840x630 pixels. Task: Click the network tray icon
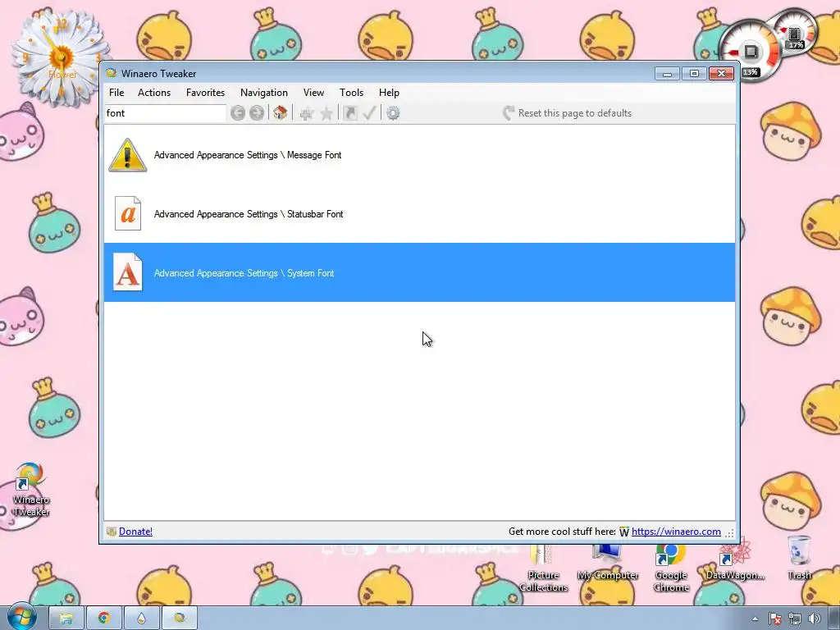tap(794, 619)
